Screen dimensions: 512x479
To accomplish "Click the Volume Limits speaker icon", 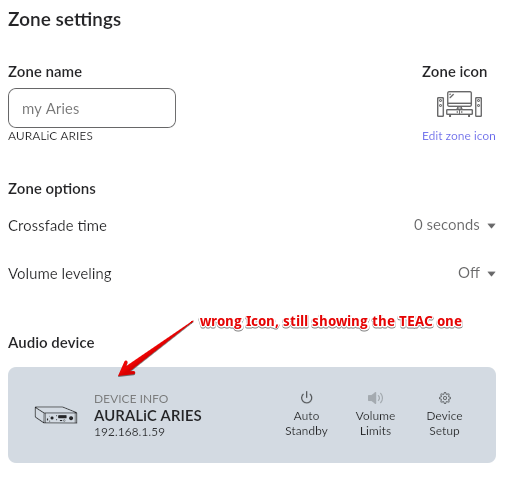I will tap(375, 398).
